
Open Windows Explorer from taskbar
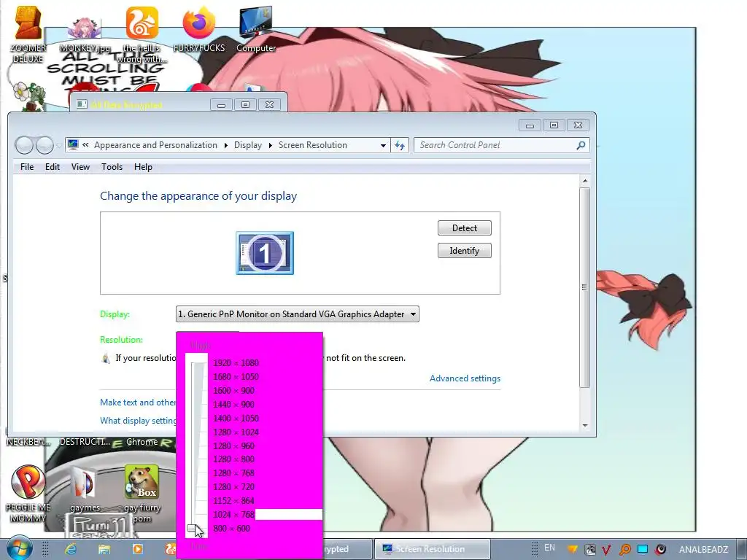click(x=104, y=549)
